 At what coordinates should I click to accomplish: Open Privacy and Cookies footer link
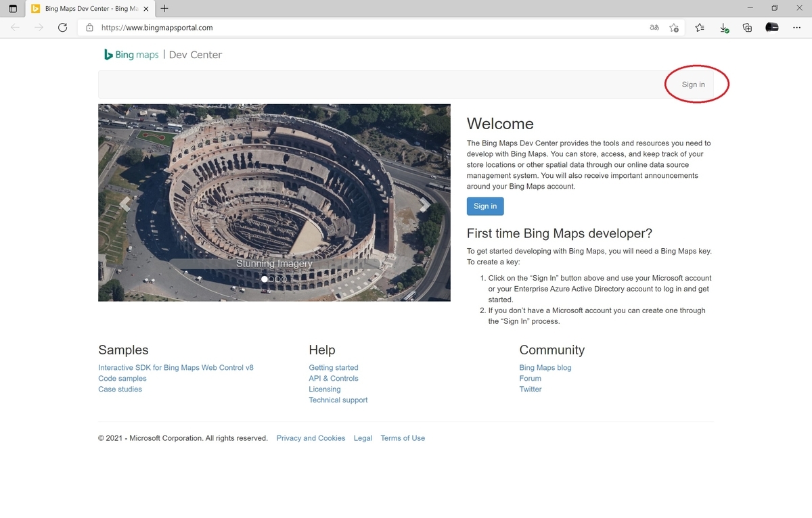(311, 438)
